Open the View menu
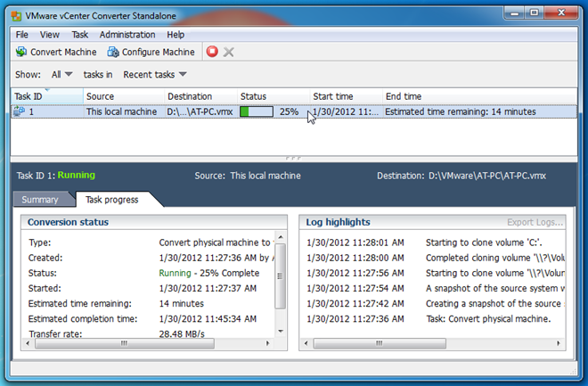This screenshot has width=588, height=386. [50, 35]
